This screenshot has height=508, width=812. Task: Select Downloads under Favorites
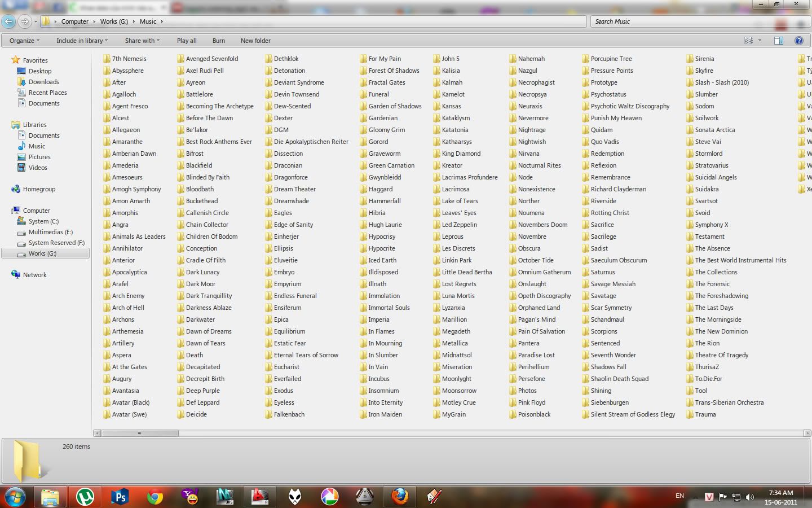[x=44, y=82]
